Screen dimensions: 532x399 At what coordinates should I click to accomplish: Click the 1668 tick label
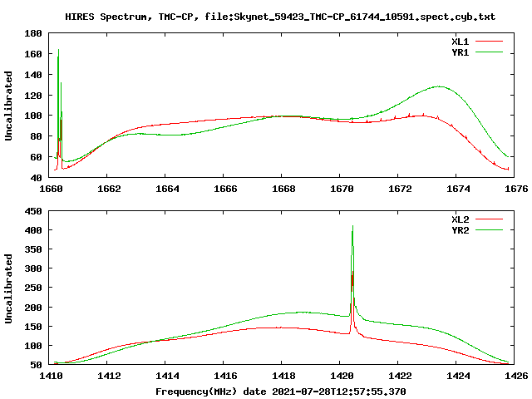(x=283, y=189)
